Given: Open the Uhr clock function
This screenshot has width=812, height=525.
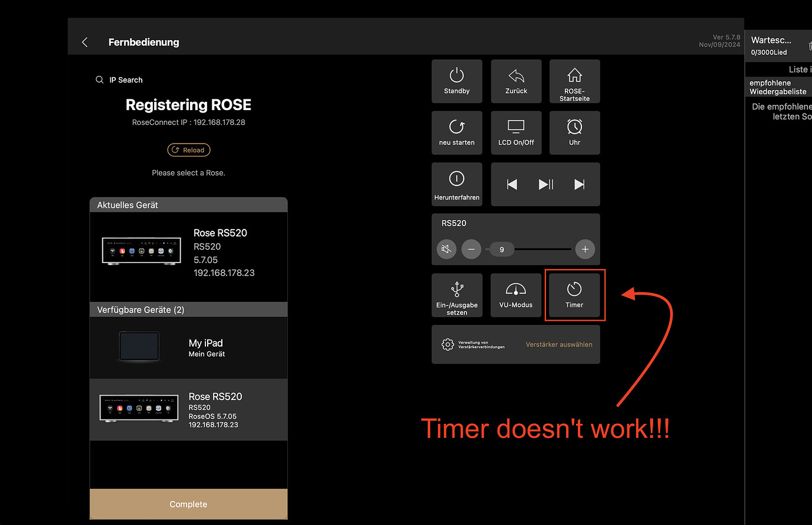Looking at the screenshot, I should click(575, 133).
